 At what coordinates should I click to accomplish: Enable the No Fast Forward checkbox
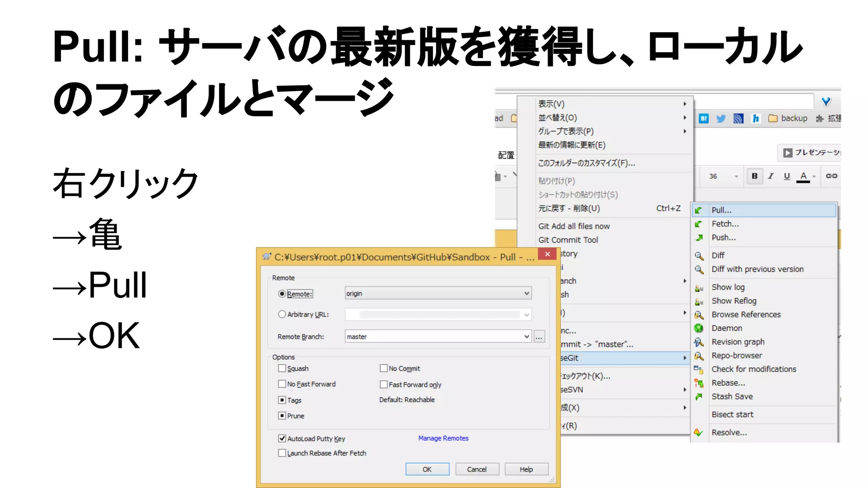[x=282, y=384]
